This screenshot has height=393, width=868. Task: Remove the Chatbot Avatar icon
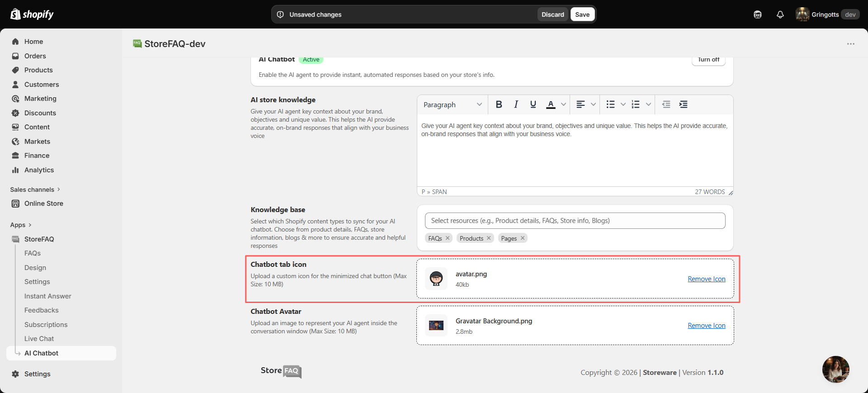[707, 326]
